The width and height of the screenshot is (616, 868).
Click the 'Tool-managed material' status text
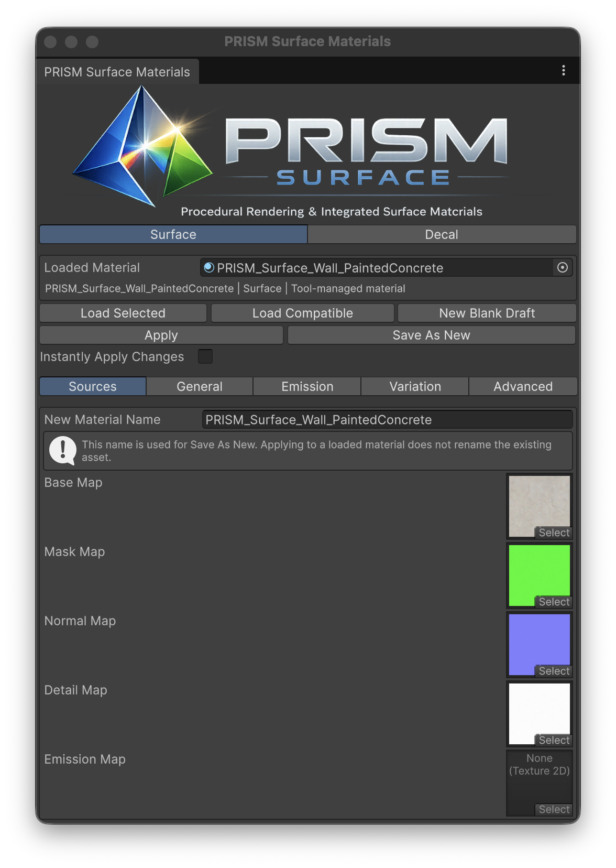pos(348,288)
